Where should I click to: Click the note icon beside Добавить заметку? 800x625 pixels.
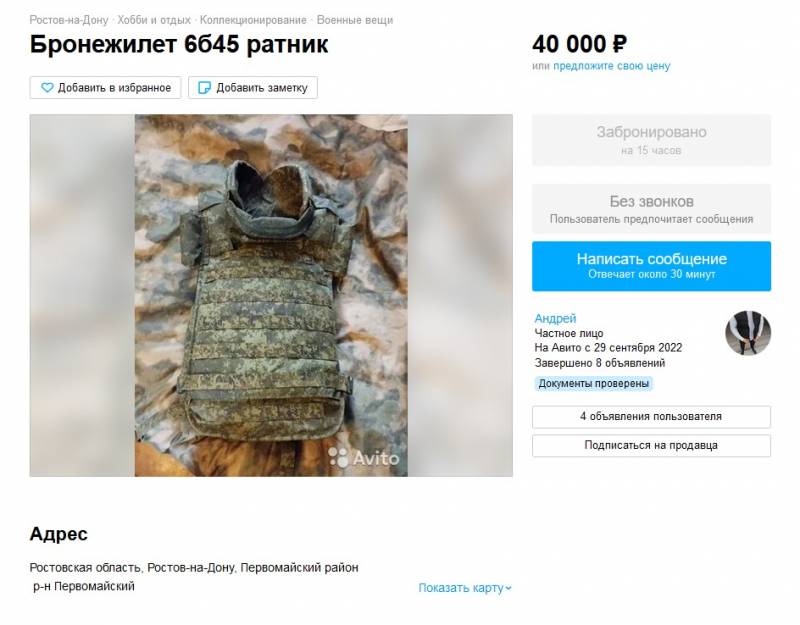(x=204, y=88)
